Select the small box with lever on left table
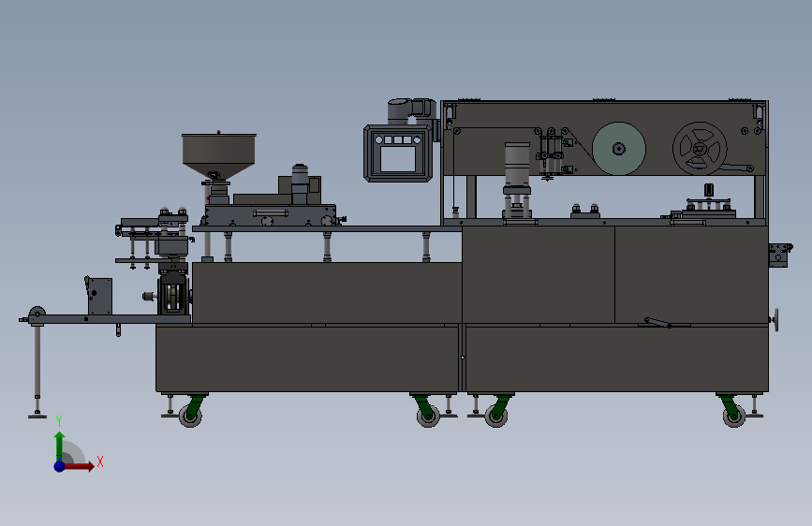This screenshot has height=526, width=812. [99, 296]
